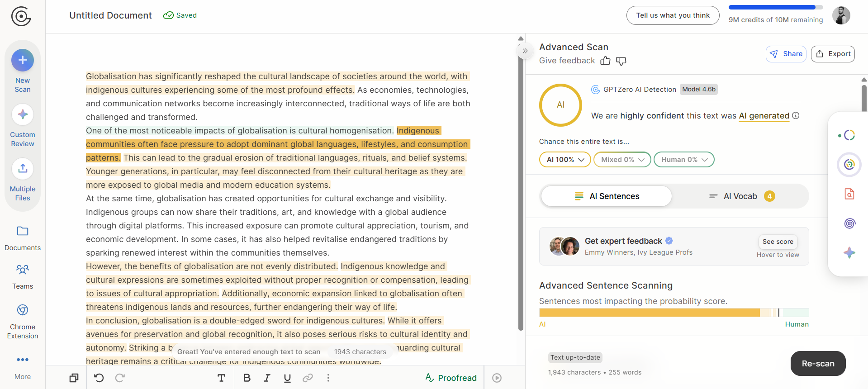Open the sparkle star icon in right rail
Viewport: 868px width, 389px height.
click(849, 252)
